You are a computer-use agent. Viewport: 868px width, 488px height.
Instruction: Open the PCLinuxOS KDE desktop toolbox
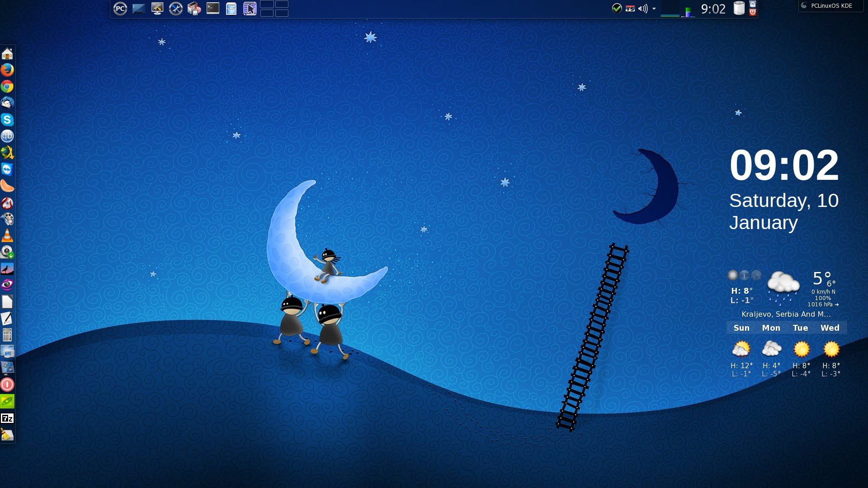click(830, 6)
